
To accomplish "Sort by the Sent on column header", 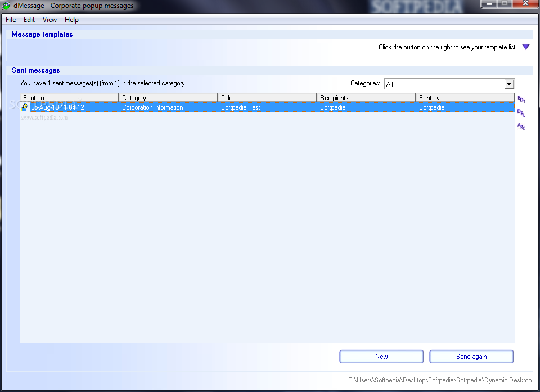I will point(69,98).
